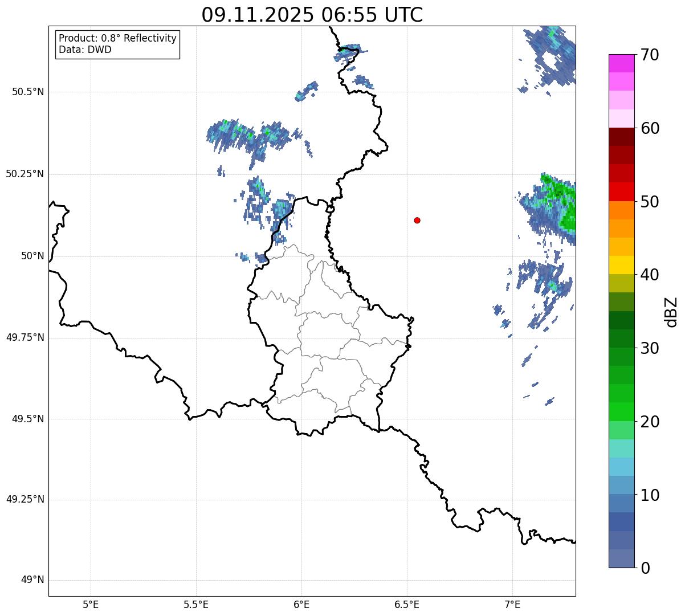685x616 pixels.
Task: Click the map title 09.11.2025 06:55 UTC
Action: [312, 14]
